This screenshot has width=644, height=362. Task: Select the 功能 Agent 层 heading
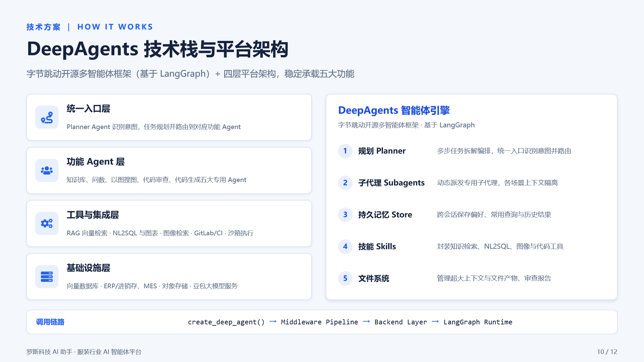point(96,162)
